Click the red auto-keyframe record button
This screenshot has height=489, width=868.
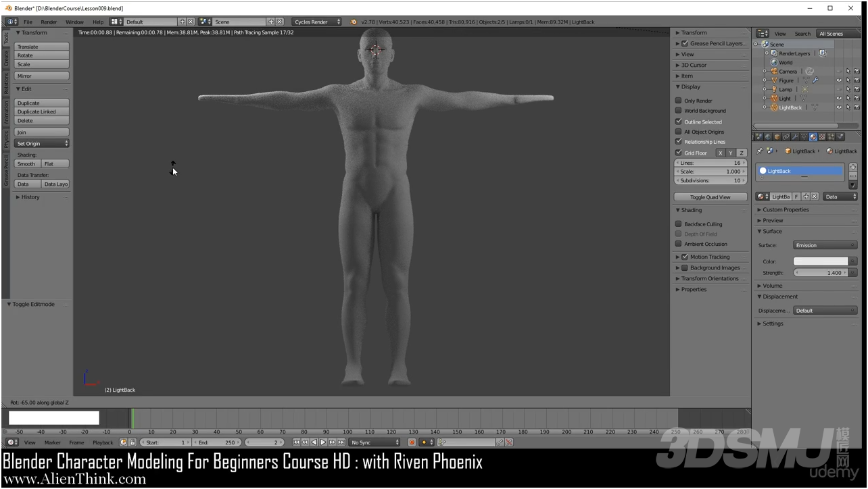click(x=412, y=442)
